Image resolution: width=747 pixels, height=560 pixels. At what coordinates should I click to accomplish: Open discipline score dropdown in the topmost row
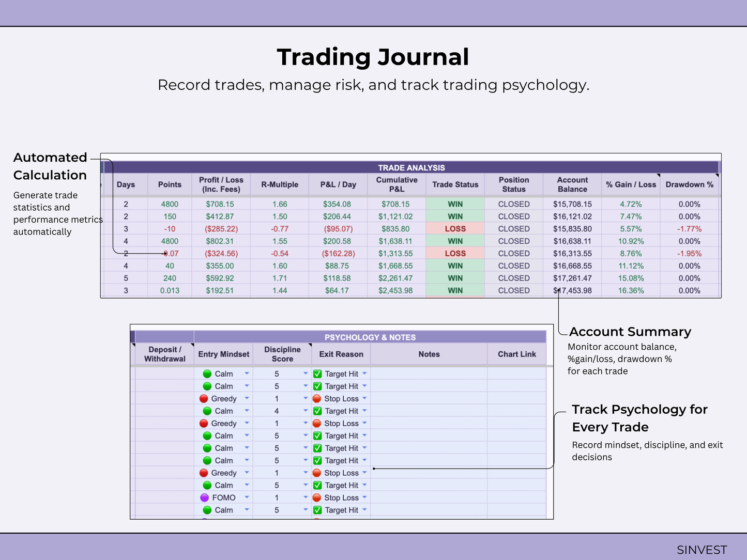coord(306,373)
